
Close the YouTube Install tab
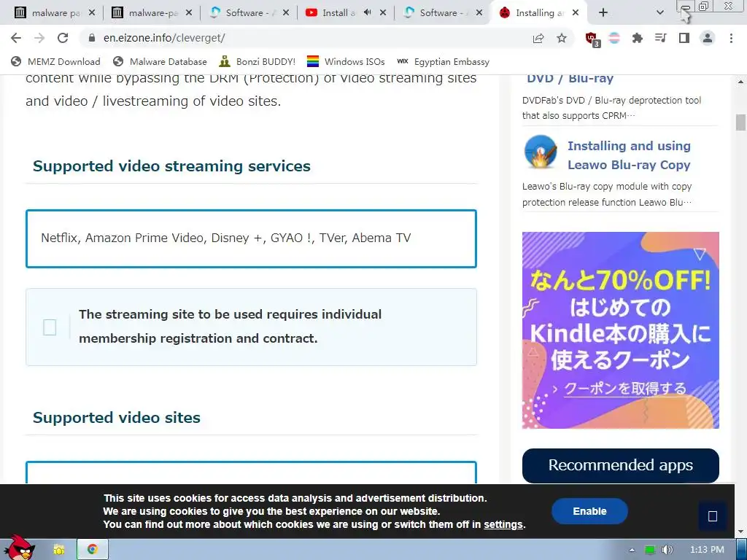click(x=383, y=13)
